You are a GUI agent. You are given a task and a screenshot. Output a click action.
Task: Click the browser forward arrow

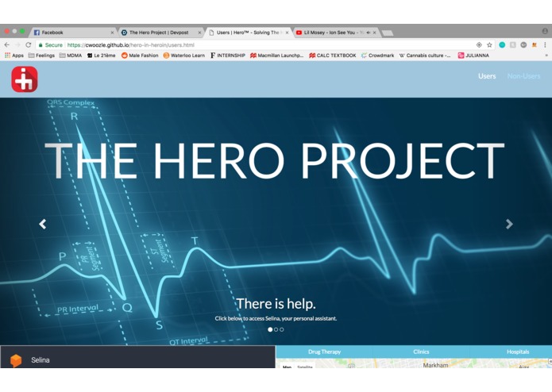17,44
